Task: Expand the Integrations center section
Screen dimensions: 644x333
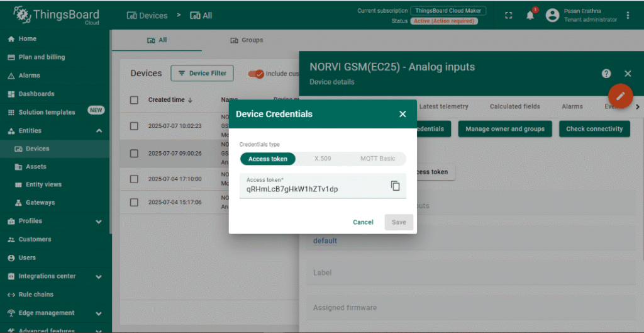Action: click(99, 276)
